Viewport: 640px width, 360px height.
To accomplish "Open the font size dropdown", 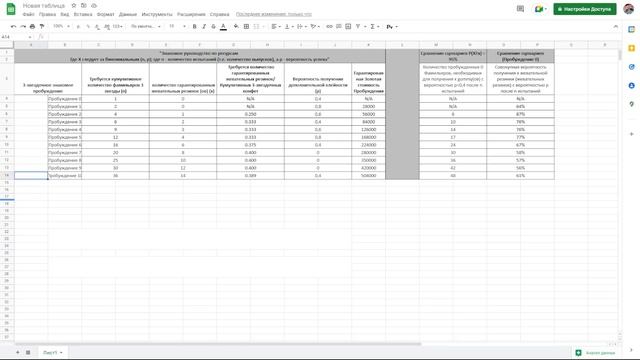I will pyautogui.click(x=177, y=27).
